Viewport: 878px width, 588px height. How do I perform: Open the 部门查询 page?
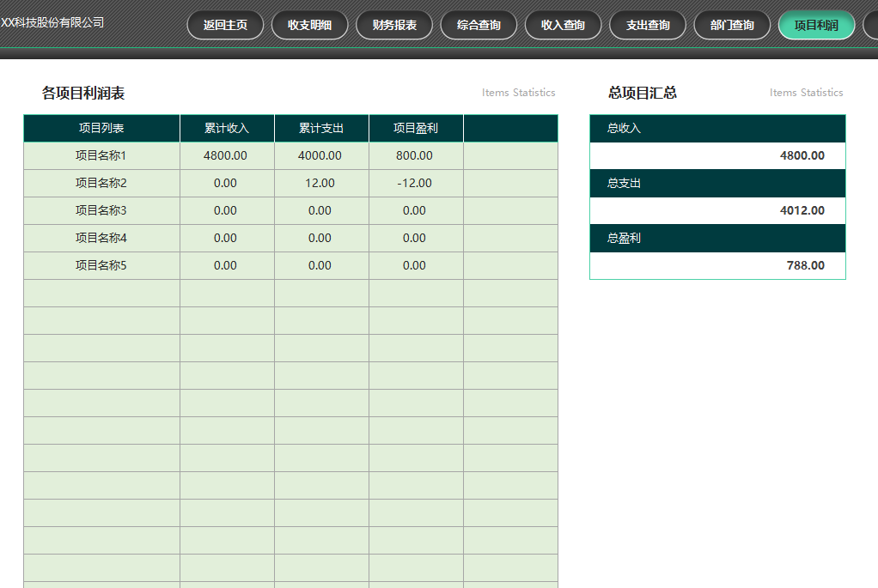732,25
